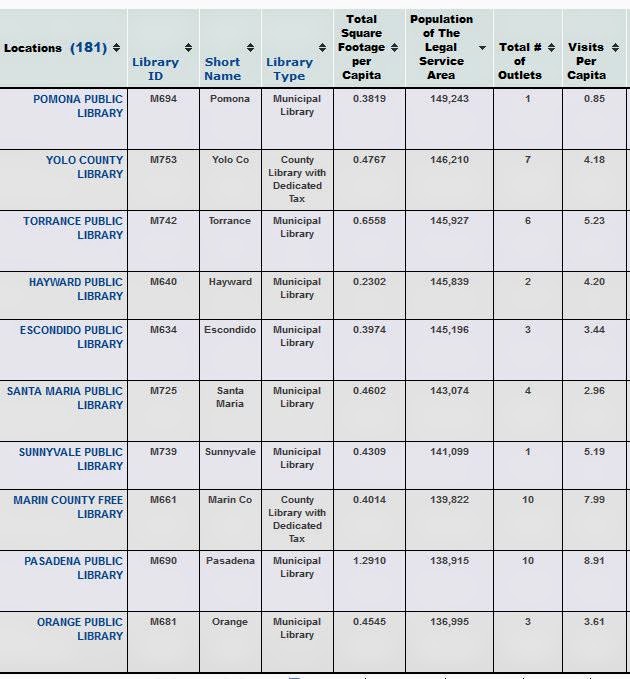
Task: Select library ID cell M739
Action: coord(163,452)
